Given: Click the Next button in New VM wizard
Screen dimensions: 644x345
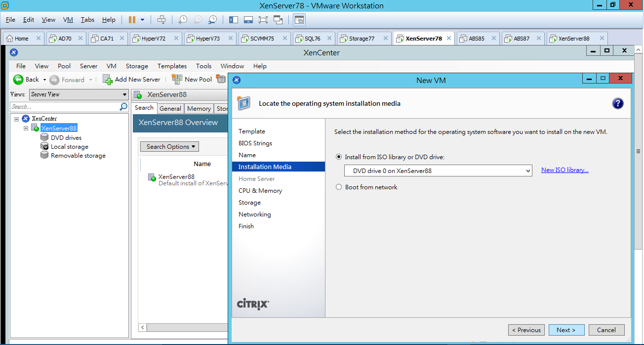Looking at the screenshot, I should click(566, 330).
